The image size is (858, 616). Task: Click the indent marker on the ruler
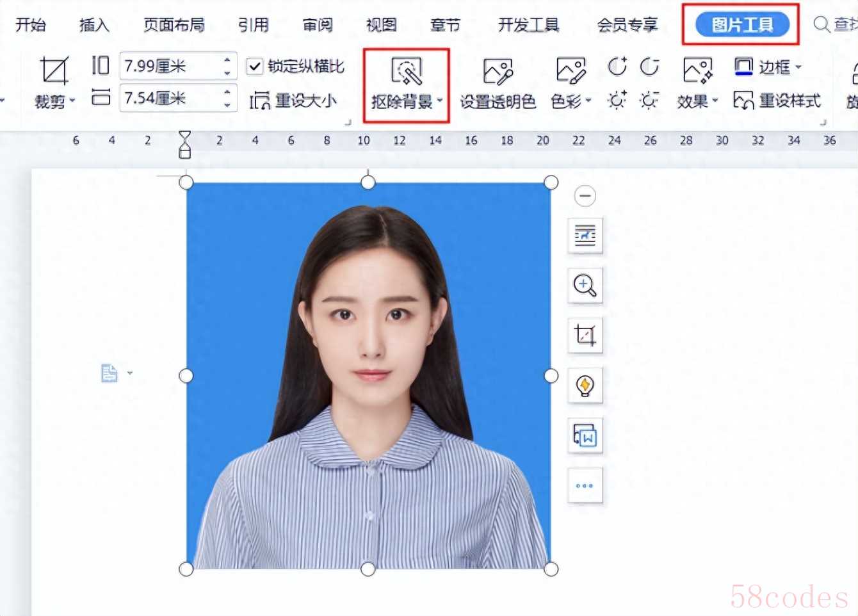coord(185,144)
